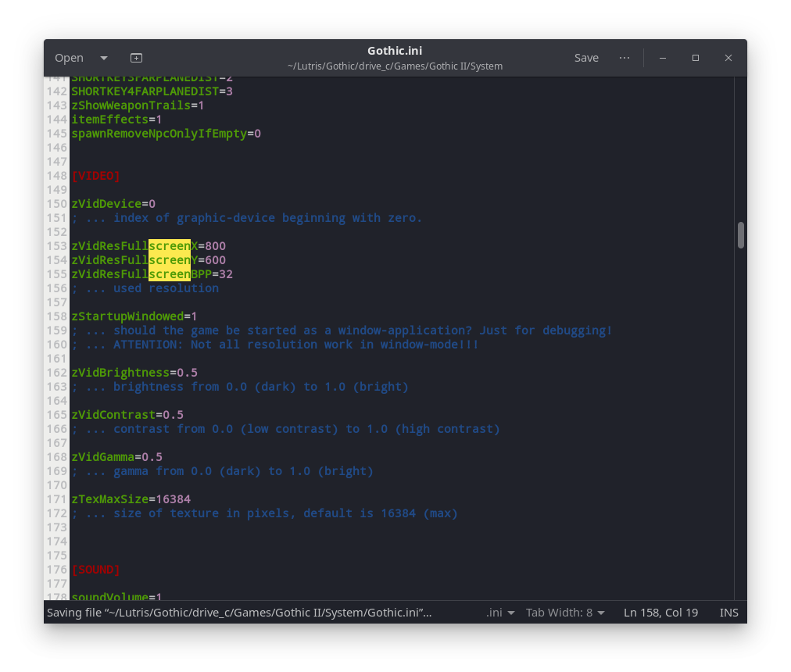Click the '; ... used resolution' comment
Screen dimensions: 791x672
(x=145, y=288)
